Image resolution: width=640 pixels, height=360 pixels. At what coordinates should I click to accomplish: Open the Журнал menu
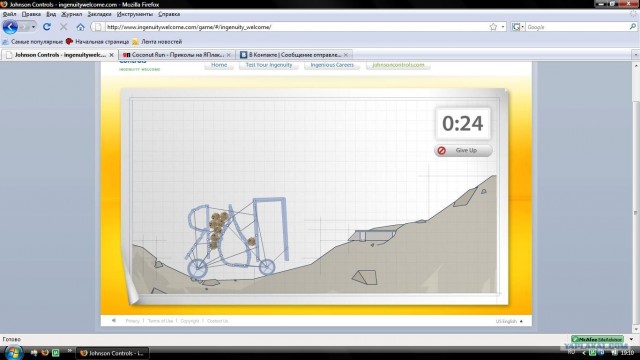(x=71, y=14)
